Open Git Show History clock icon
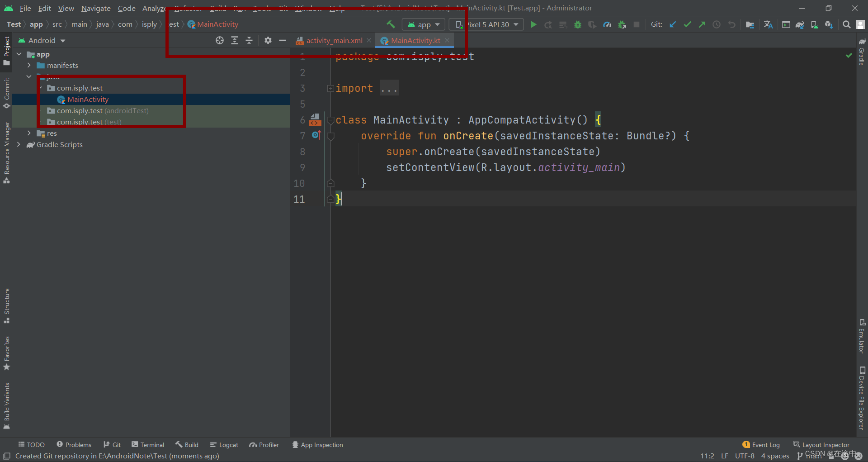Viewport: 868px width, 462px height. pyautogui.click(x=717, y=24)
